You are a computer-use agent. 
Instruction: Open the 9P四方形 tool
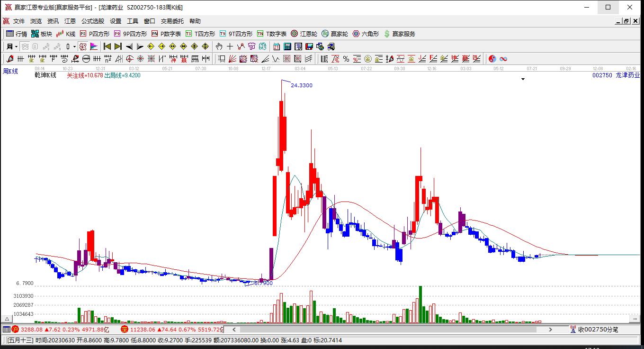pyautogui.click(x=130, y=34)
